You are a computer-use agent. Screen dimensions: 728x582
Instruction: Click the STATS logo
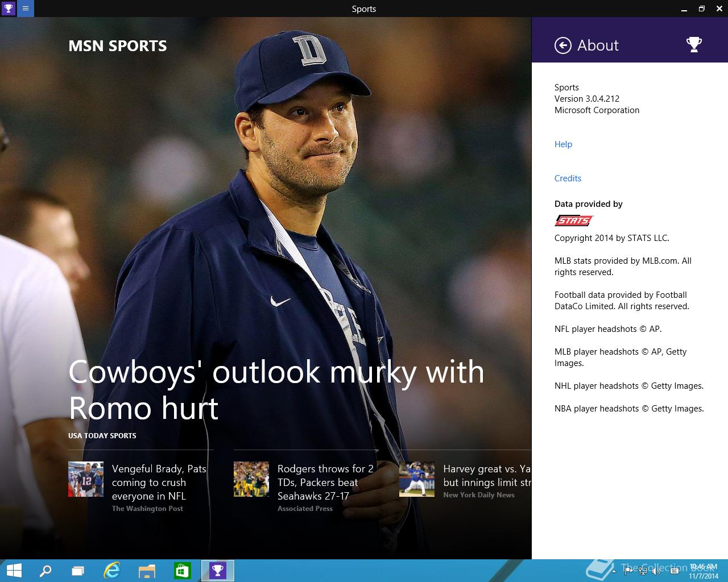point(574,221)
